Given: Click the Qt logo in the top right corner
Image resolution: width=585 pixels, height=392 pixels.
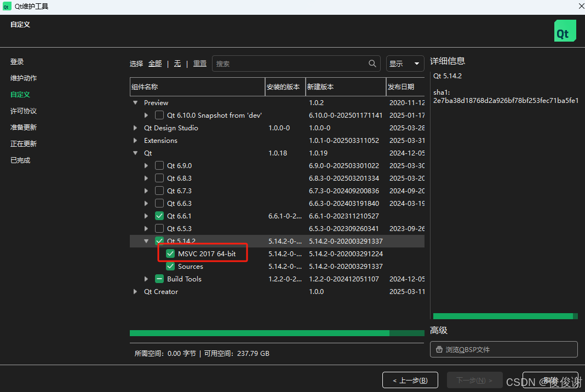Looking at the screenshot, I should (565, 31).
